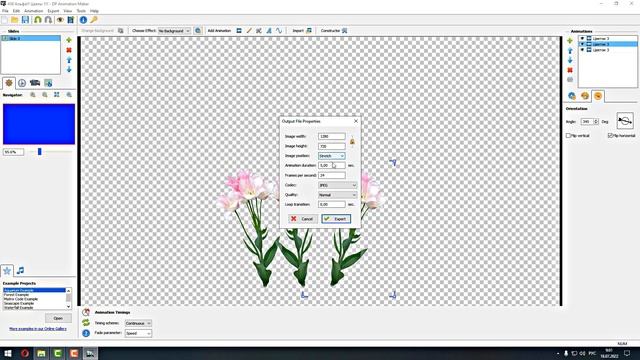This screenshot has width=640, height=360.
Task: Click the Save floppy disk icon
Action: point(25,20)
